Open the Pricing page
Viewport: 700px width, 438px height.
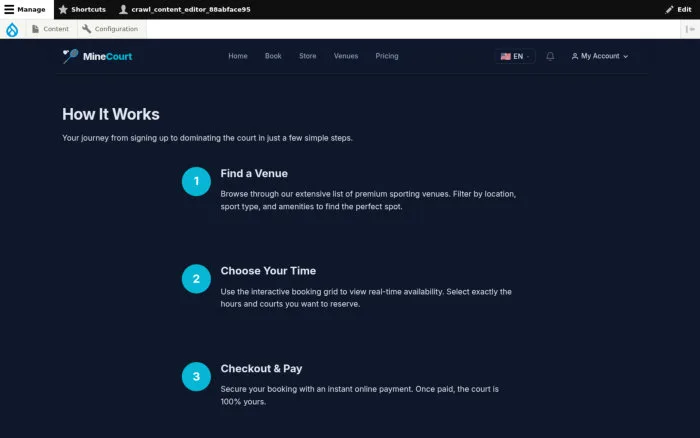(x=387, y=56)
